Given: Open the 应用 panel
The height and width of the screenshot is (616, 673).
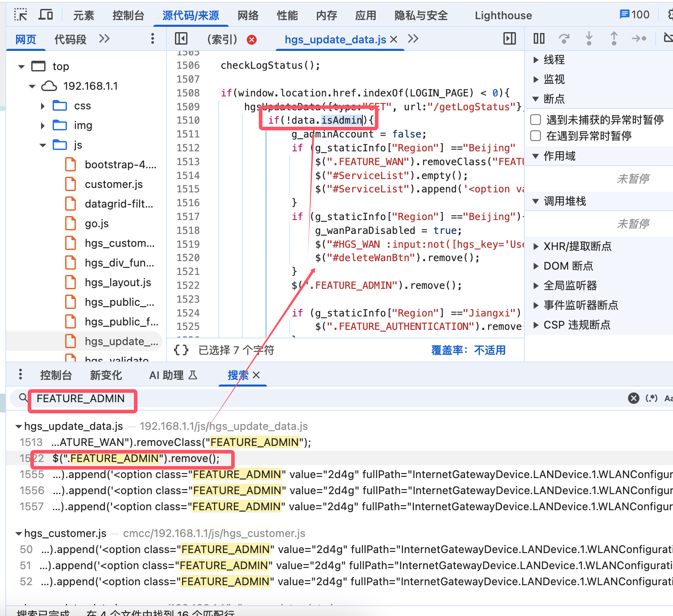Looking at the screenshot, I should click(366, 15).
